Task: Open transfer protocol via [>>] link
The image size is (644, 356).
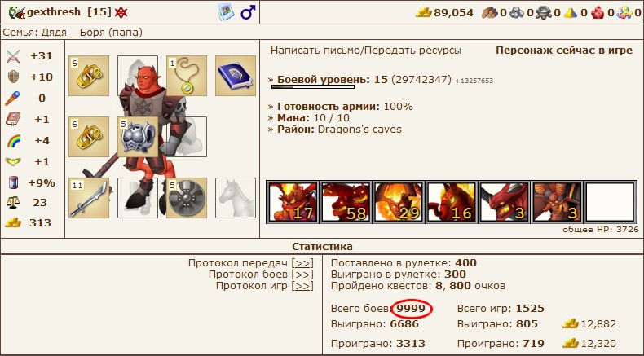Action: [302, 263]
